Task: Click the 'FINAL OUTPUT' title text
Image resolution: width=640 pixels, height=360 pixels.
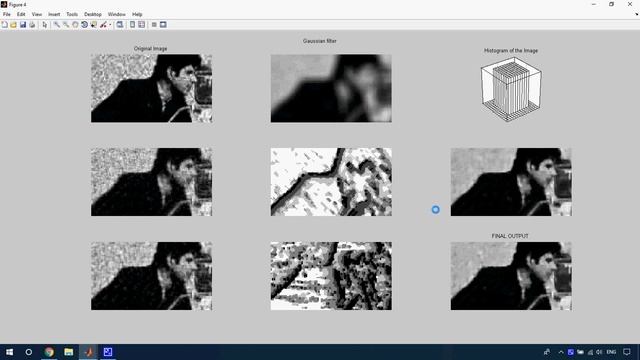Action: [510, 236]
